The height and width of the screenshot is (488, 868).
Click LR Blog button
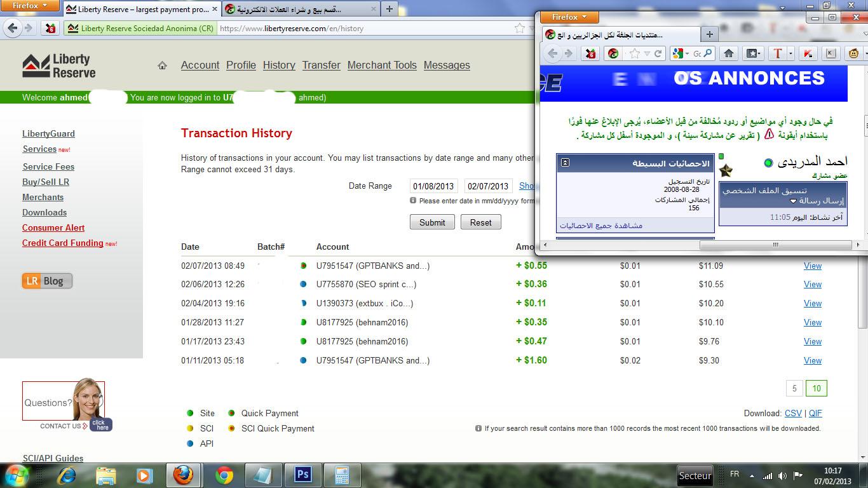pyautogui.click(x=47, y=281)
